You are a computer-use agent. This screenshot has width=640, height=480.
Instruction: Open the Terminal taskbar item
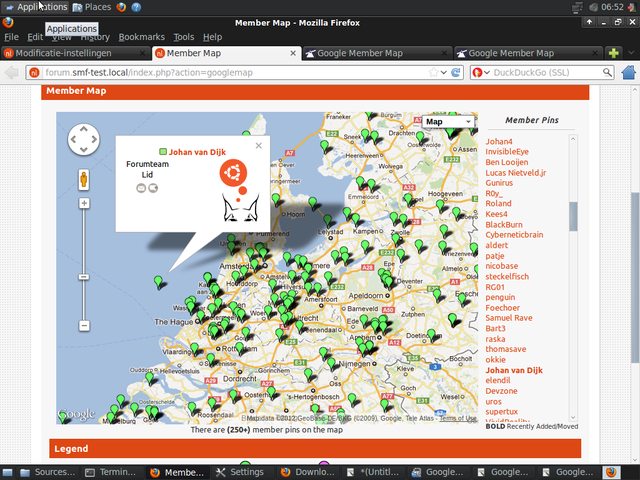click(x=111, y=473)
